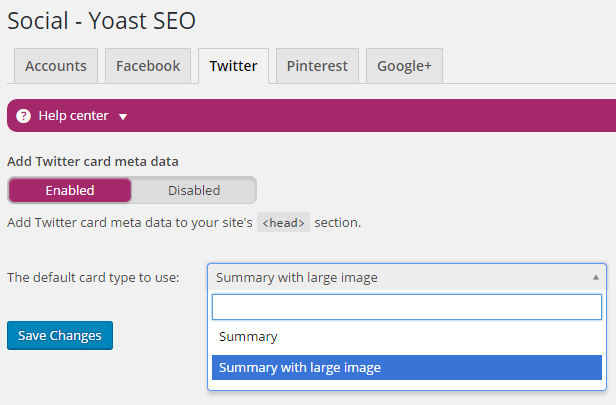Go to the Pinterest tab

click(317, 66)
